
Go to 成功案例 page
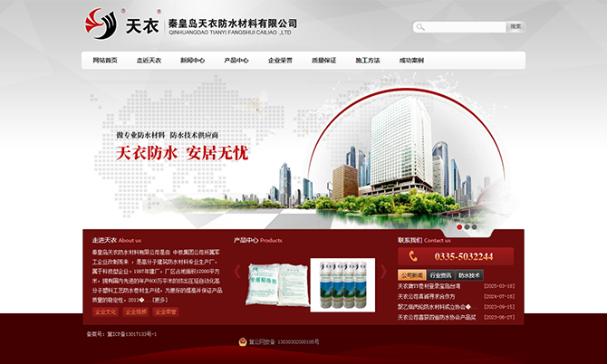pos(411,61)
